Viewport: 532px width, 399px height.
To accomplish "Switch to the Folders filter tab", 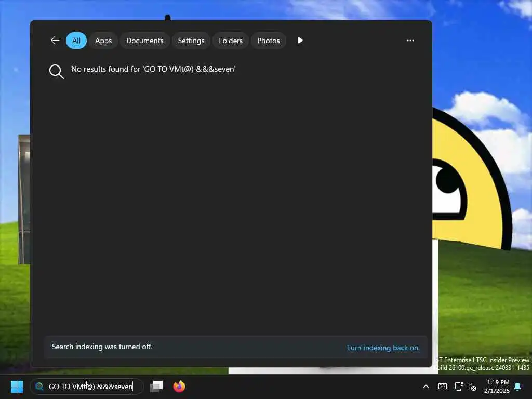I will 231,41.
